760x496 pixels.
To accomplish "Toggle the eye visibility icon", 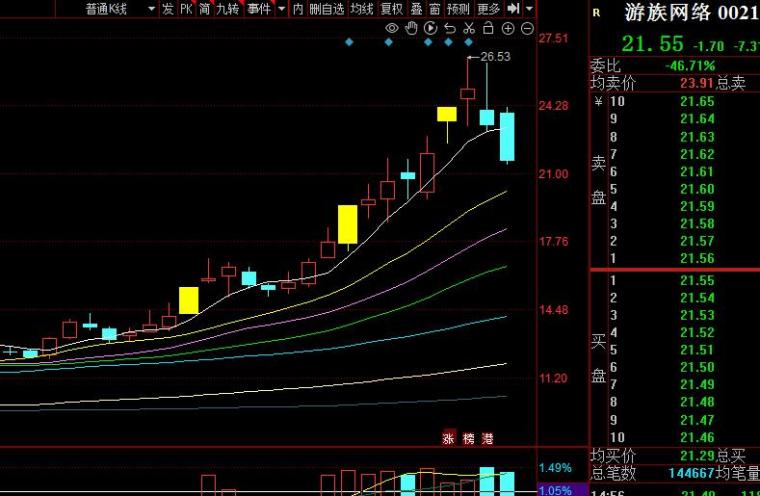I will point(392,28).
